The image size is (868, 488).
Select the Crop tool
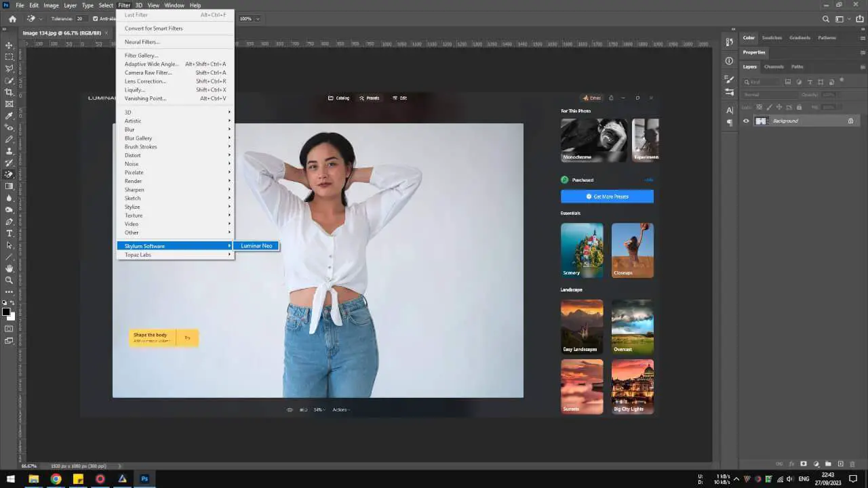tap(9, 91)
